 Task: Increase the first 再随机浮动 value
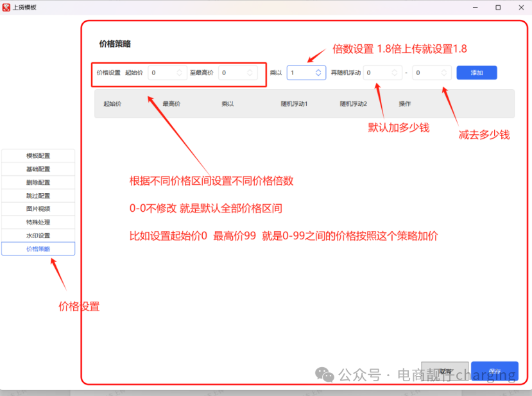tap(395, 70)
